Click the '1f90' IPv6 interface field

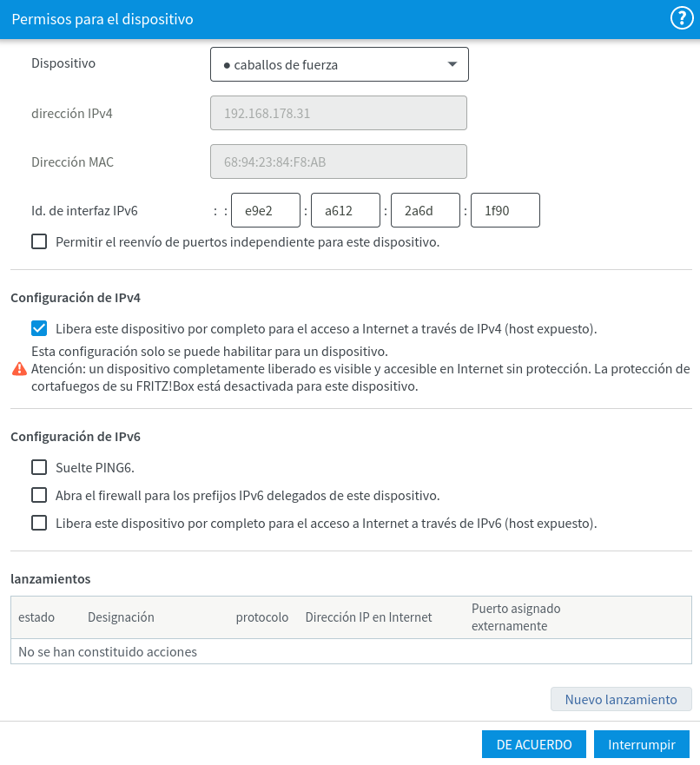coord(505,210)
